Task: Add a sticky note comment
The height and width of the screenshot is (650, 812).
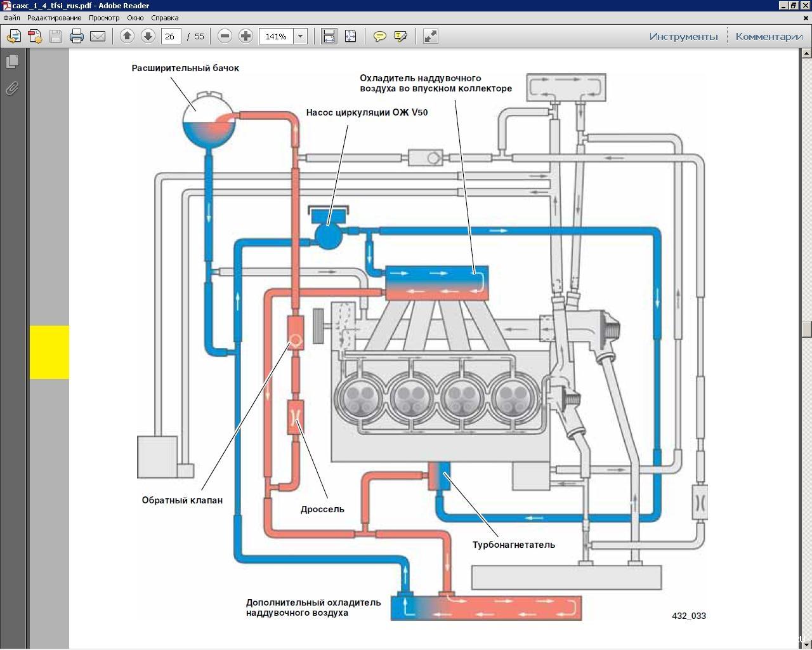Action: point(379,36)
